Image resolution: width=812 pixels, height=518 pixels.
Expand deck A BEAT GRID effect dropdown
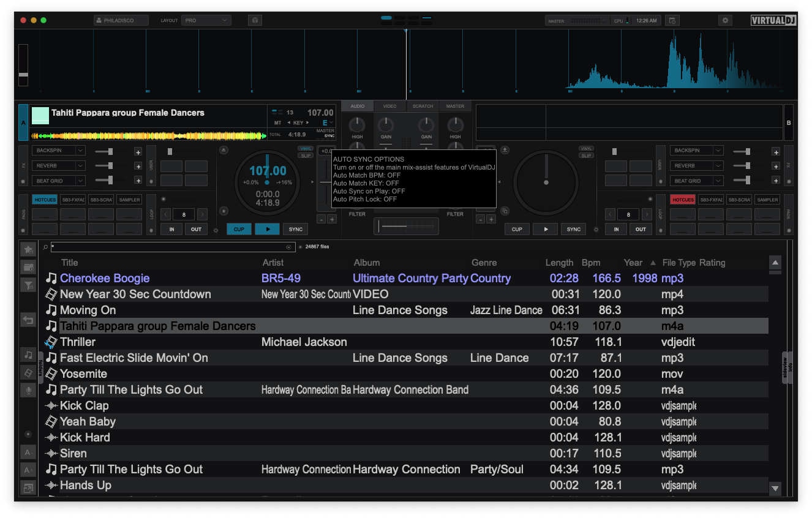click(80, 181)
